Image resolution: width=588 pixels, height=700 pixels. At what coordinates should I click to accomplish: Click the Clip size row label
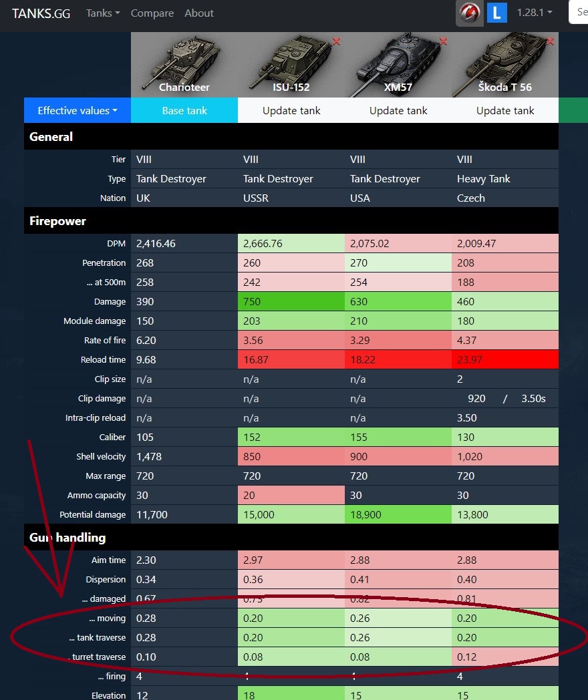110,379
